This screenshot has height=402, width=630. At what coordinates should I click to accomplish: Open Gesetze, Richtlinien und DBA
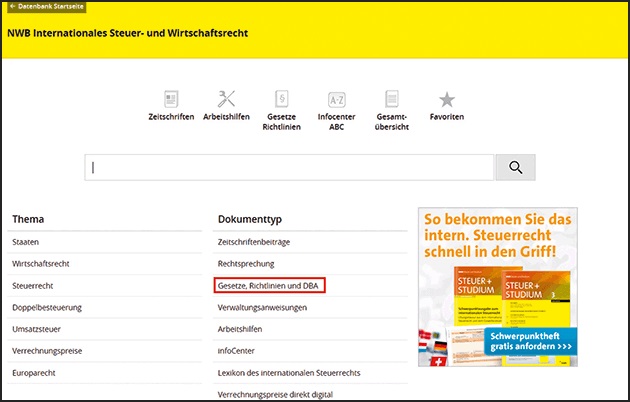269,286
